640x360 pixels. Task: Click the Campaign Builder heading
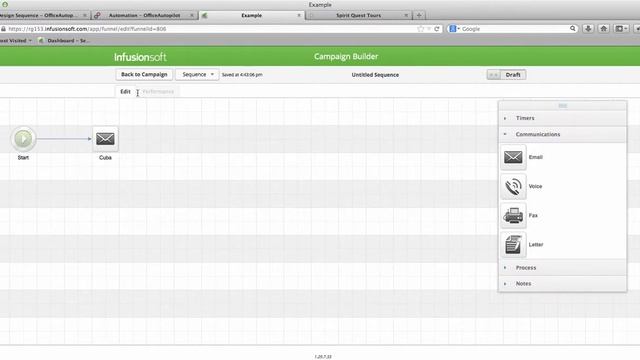click(x=346, y=57)
